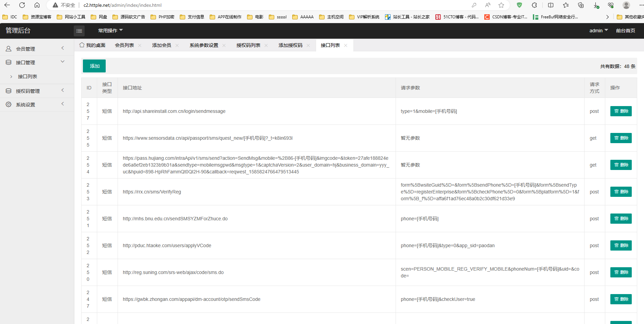The width and height of the screenshot is (644, 324).
Task: Open the IDC bookmark folder
Action: [x=10, y=17]
